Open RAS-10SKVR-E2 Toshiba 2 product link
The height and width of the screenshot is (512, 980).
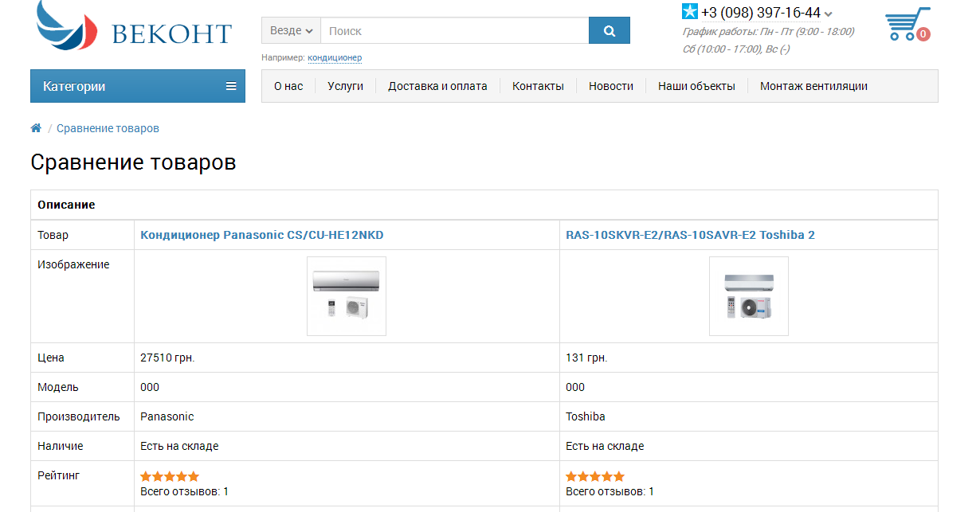(x=690, y=235)
